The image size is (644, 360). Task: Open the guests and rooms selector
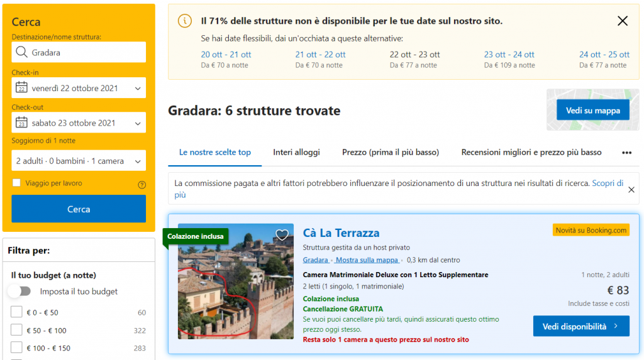tap(79, 161)
